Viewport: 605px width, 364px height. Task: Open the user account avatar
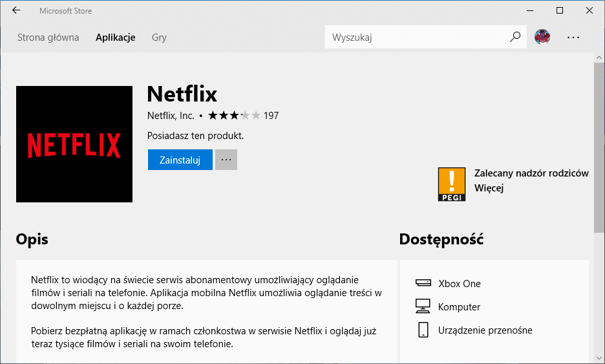click(x=542, y=37)
